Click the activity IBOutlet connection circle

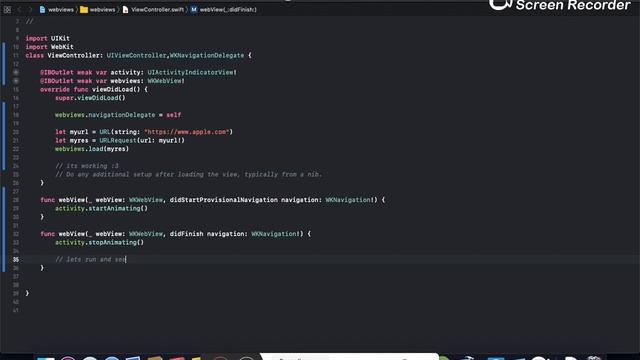[16, 72]
